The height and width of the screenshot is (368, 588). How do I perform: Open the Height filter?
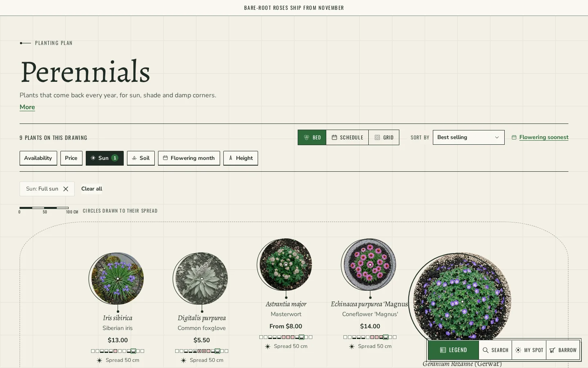(x=241, y=158)
